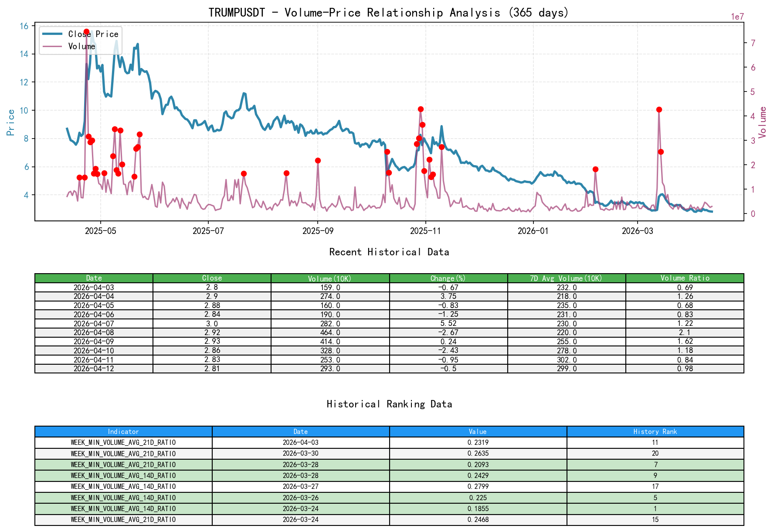Click the Recent Historical Data heading
The height and width of the screenshot is (532, 774).
point(389,252)
